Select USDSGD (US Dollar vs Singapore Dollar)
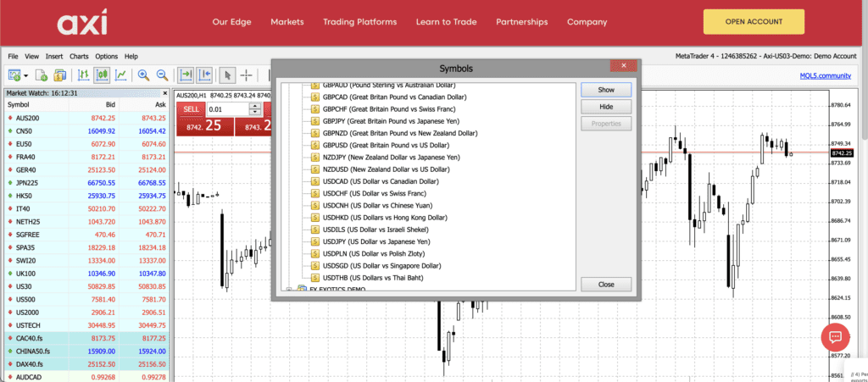The height and width of the screenshot is (382, 868). point(382,266)
